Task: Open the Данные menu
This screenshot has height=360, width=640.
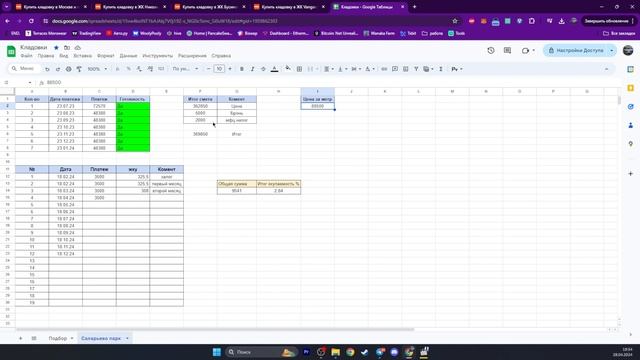Action: pyautogui.click(x=128, y=56)
